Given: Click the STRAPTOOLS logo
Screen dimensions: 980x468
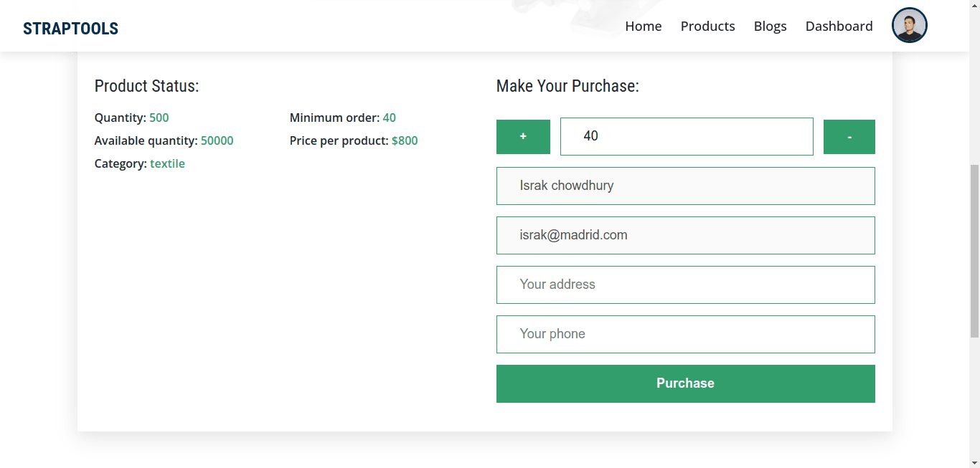Looking at the screenshot, I should [x=70, y=29].
